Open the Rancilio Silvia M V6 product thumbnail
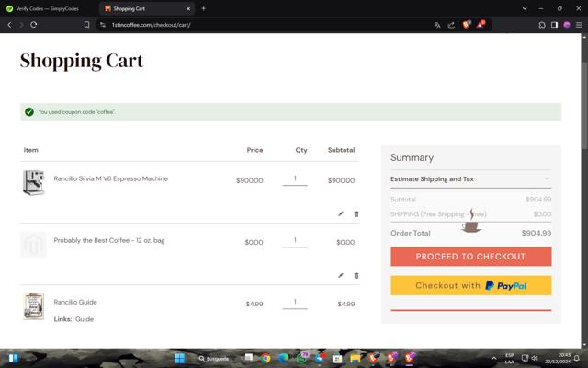The image size is (588, 368). pos(33,182)
